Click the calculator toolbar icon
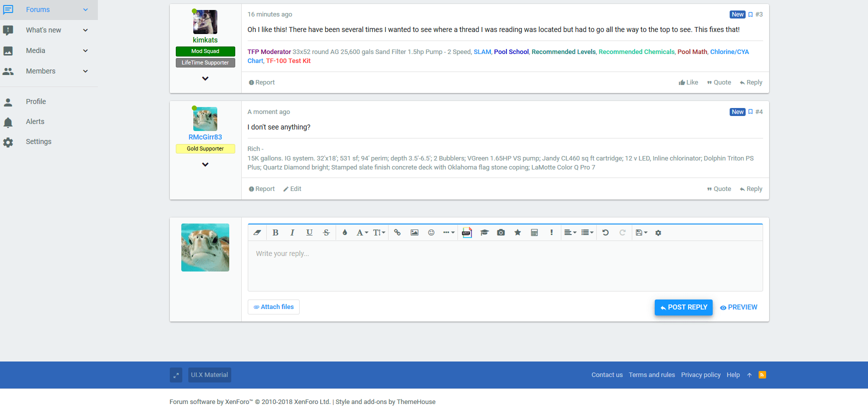The height and width of the screenshot is (413, 868). pyautogui.click(x=534, y=232)
